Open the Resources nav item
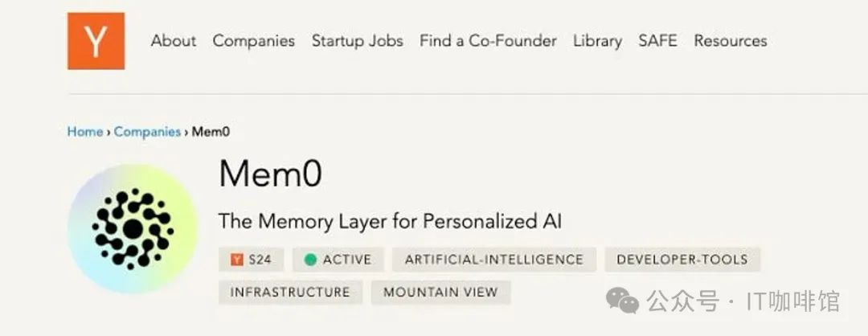This screenshot has height=336, width=868. tap(731, 41)
